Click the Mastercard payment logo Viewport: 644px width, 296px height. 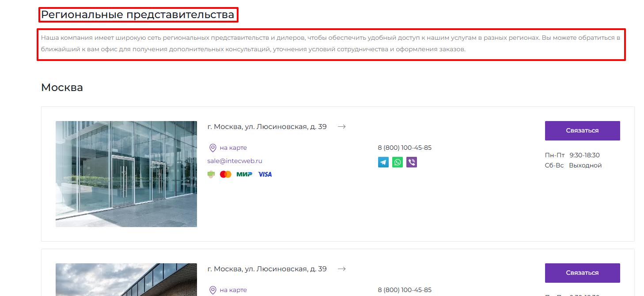pos(226,175)
